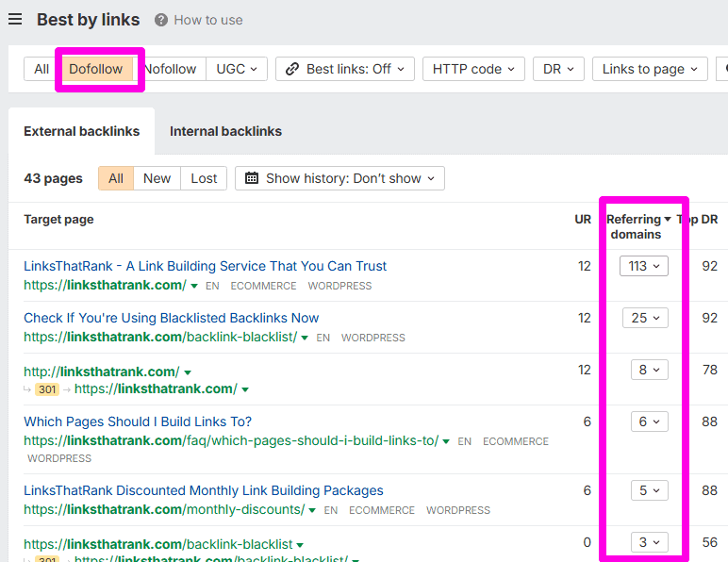Expand arrow next to backlink-blacklist URL without slash
This screenshot has width=728, height=562.
300,545
